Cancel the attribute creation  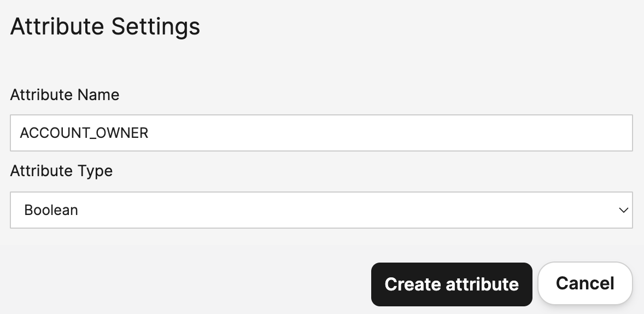click(x=585, y=283)
